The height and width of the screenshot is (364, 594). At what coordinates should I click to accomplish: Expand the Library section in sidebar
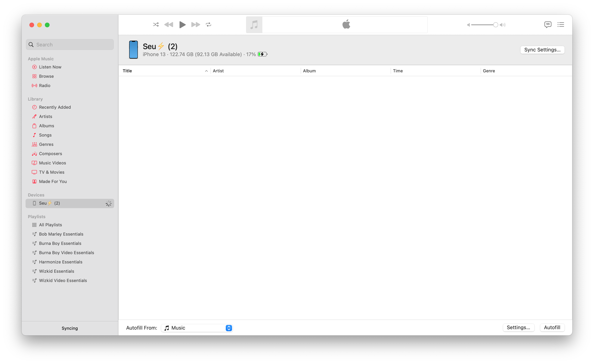(x=36, y=98)
